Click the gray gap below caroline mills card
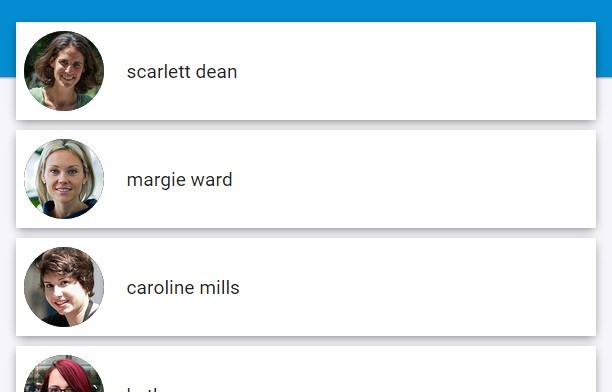This screenshot has height=392, width=612. (x=306, y=341)
